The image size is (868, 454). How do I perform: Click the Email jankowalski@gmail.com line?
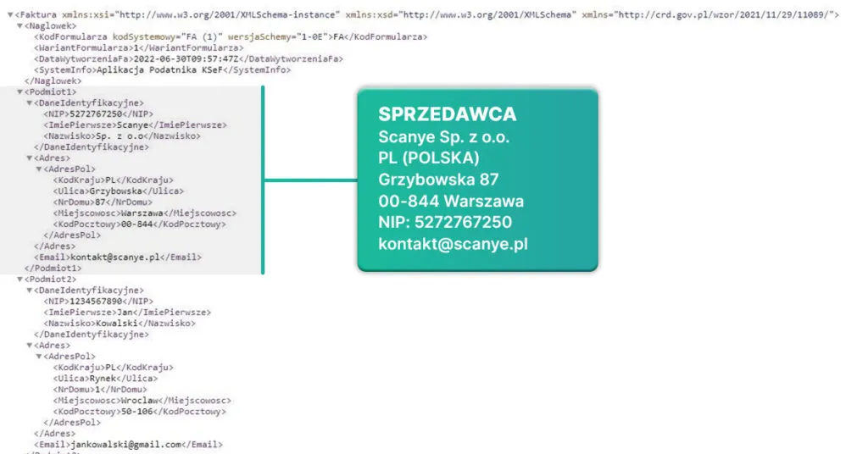(x=129, y=445)
